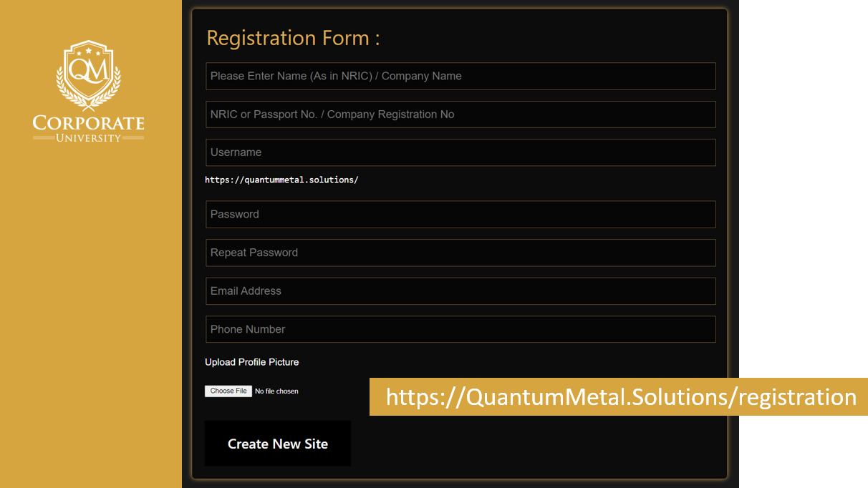Click the https://quantummetal.solutions/ prefix text
This screenshot has width=868, height=488.
(281, 180)
